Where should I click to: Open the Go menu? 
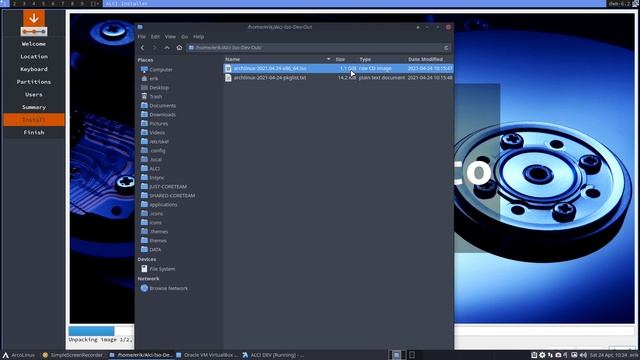(x=184, y=37)
